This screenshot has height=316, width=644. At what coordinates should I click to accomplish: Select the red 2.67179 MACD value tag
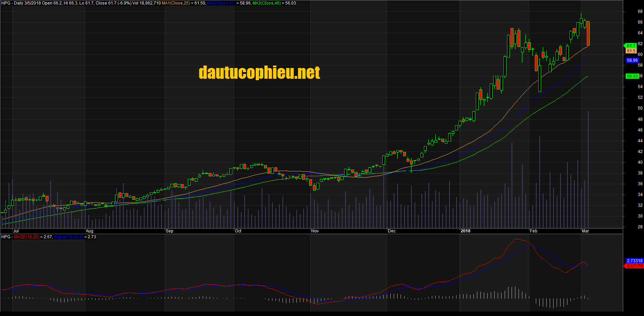[x=634, y=266]
